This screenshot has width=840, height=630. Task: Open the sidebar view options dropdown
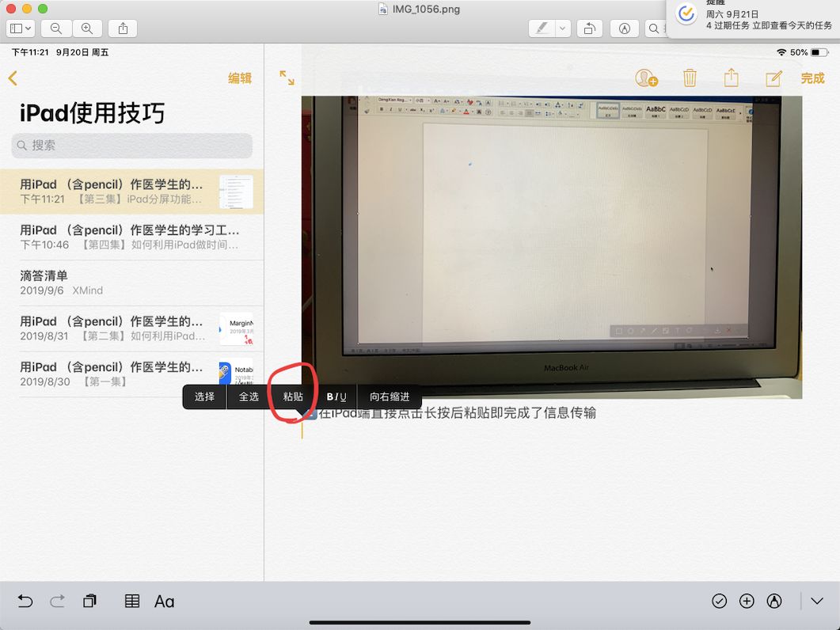coord(28,28)
